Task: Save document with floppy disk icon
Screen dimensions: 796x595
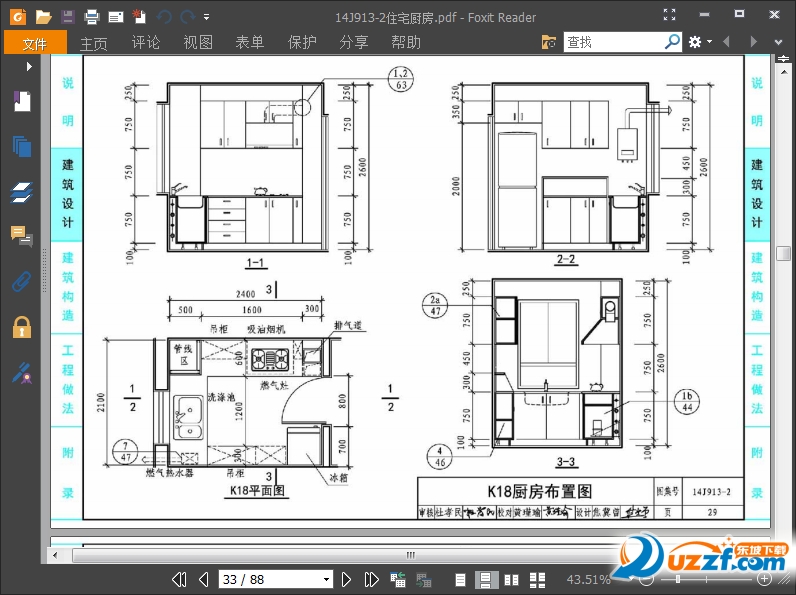Action: coord(68,17)
